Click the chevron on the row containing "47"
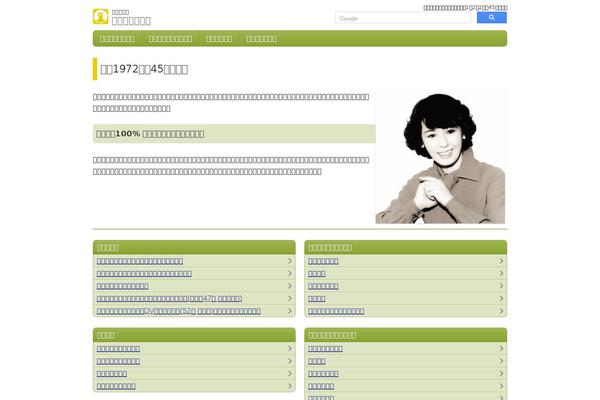The height and width of the screenshot is (400, 600). (x=290, y=298)
